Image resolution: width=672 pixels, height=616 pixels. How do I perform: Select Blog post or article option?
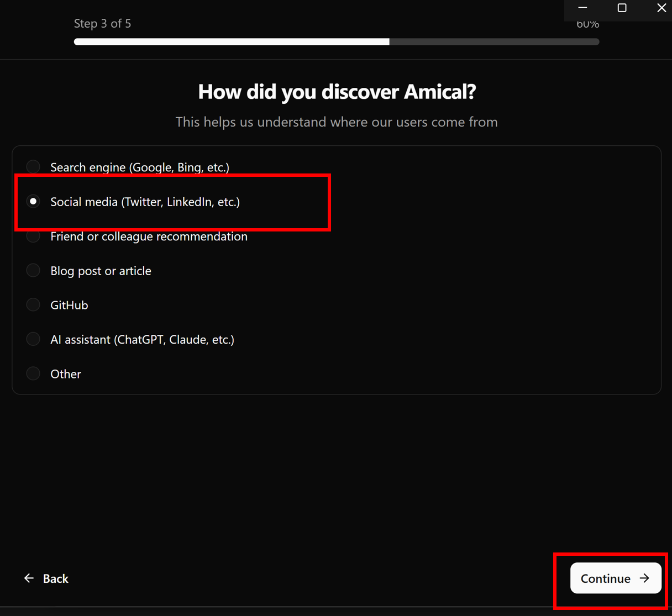pyautogui.click(x=33, y=271)
